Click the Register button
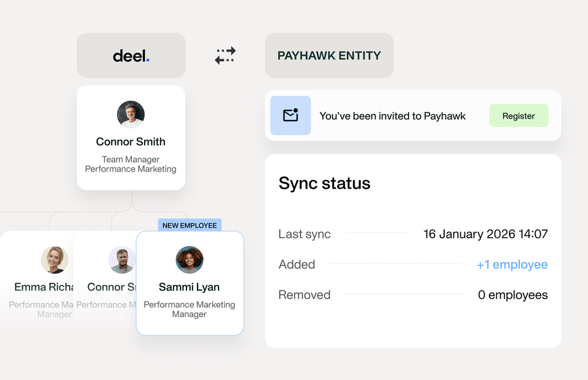Image resolution: width=588 pixels, height=380 pixels. (518, 115)
